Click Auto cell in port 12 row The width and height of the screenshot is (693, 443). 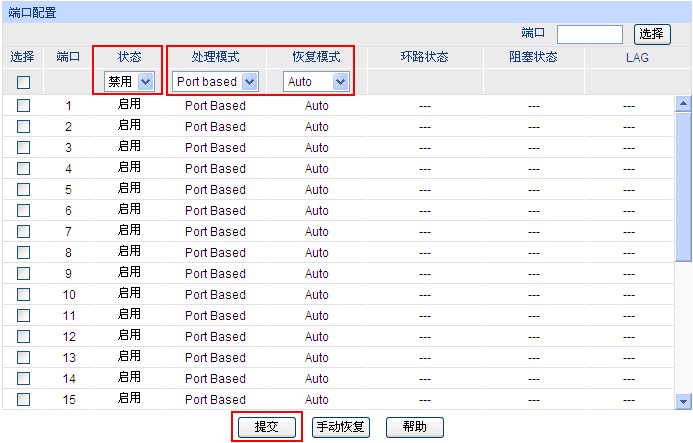316,337
